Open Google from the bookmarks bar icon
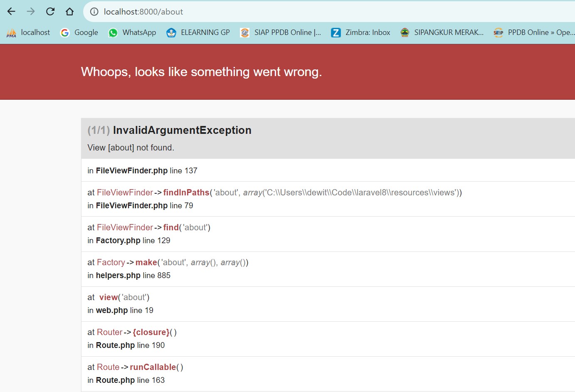The width and height of the screenshot is (575, 392). 64,32
